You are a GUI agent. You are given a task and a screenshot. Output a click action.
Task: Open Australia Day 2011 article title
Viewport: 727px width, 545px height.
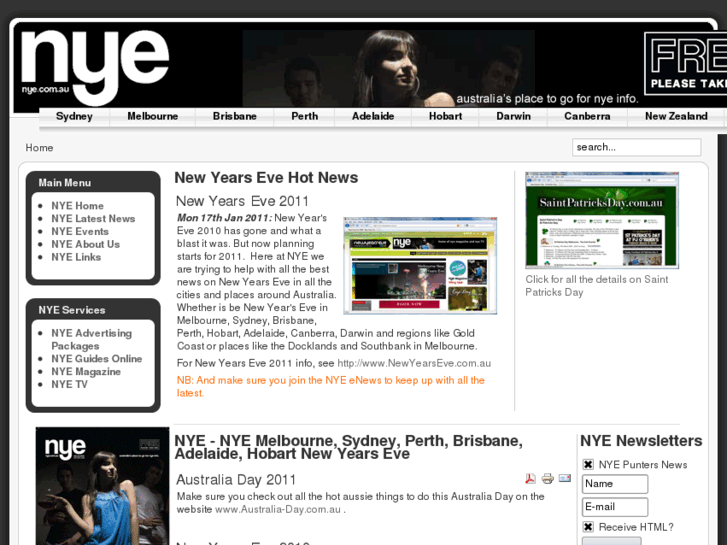coord(236,480)
